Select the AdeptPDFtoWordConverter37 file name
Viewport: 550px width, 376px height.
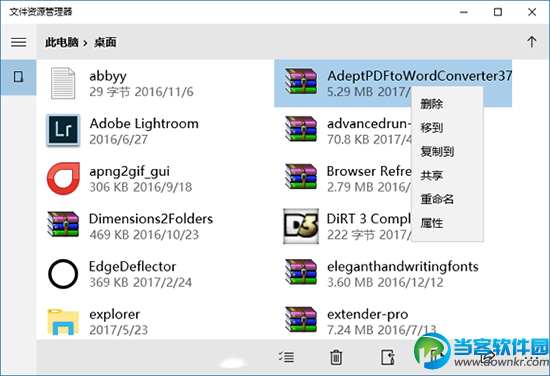[x=420, y=76]
